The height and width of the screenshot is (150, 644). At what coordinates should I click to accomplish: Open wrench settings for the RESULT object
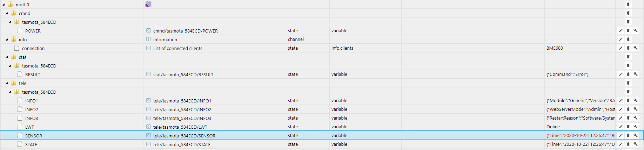coord(636,74)
